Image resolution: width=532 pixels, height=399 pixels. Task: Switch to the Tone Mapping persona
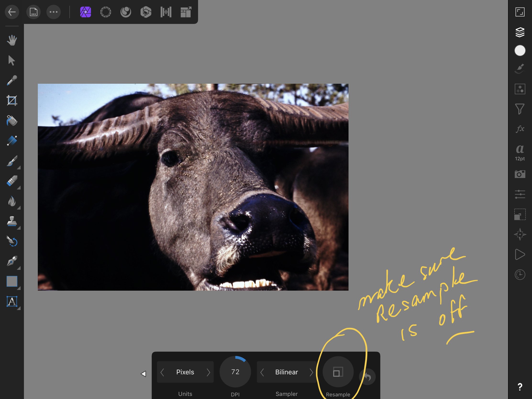point(166,12)
